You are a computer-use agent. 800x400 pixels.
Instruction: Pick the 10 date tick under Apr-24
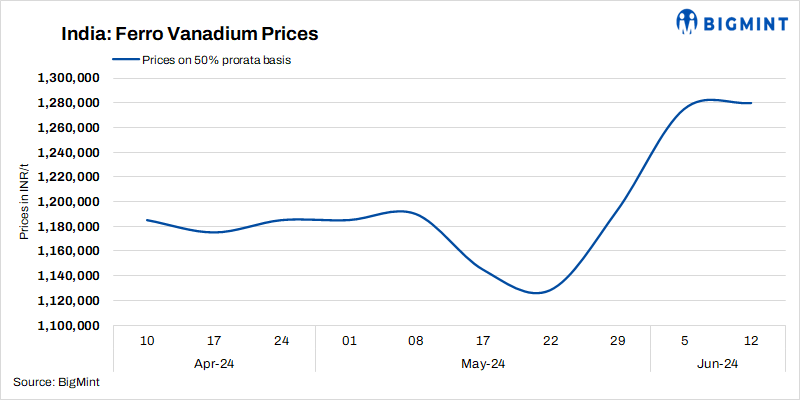[148, 341]
